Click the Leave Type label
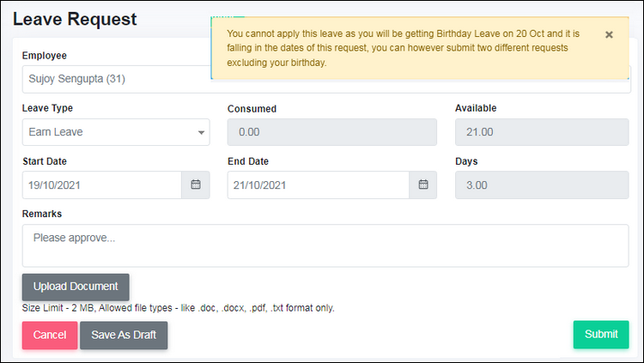 click(47, 108)
